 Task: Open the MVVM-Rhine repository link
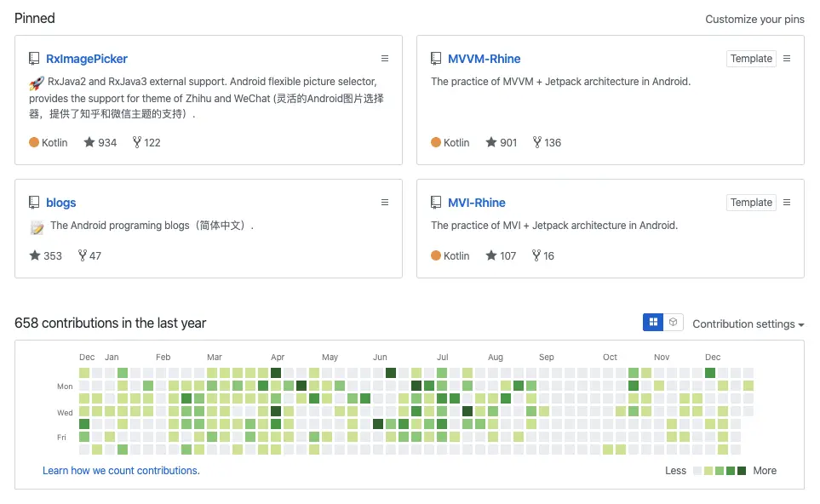point(484,59)
